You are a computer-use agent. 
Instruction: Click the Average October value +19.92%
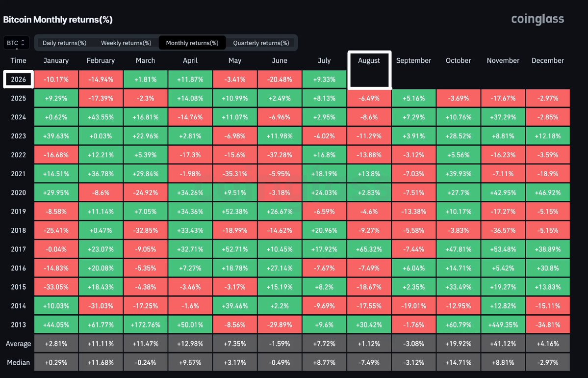[458, 344]
